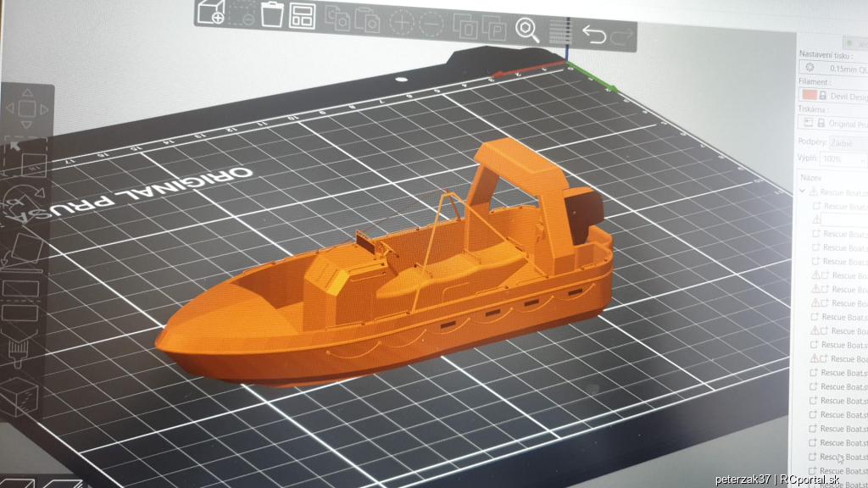Open the Podpěry supports dropdown showing Žádné
The image size is (868, 488).
[x=848, y=143]
